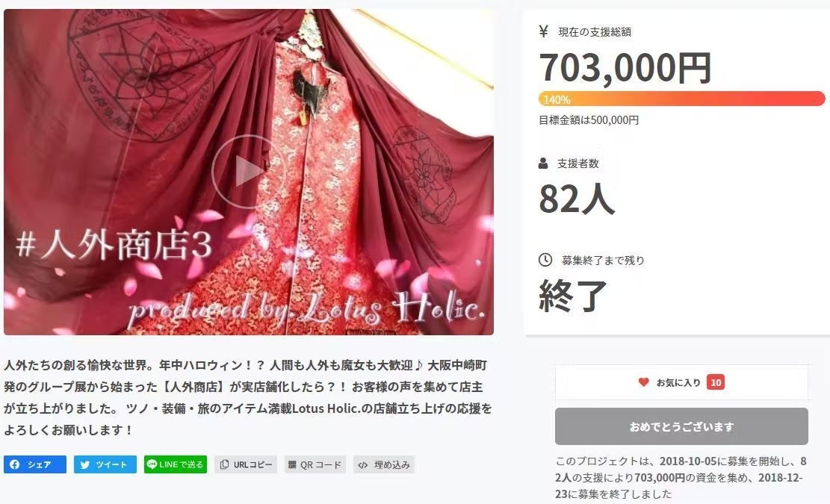Click the QR code icon
Image resolution: width=830 pixels, height=504 pixels.
coord(292,465)
